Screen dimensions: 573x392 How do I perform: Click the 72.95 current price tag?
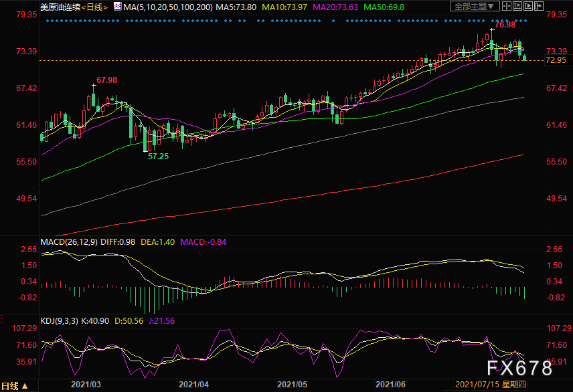[x=556, y=60]
